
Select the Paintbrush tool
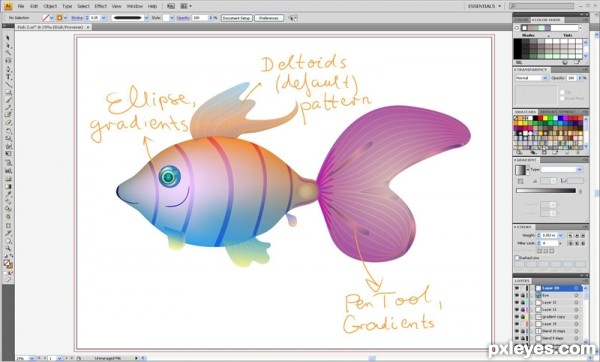pyautogui.click(x=8, y=100)
